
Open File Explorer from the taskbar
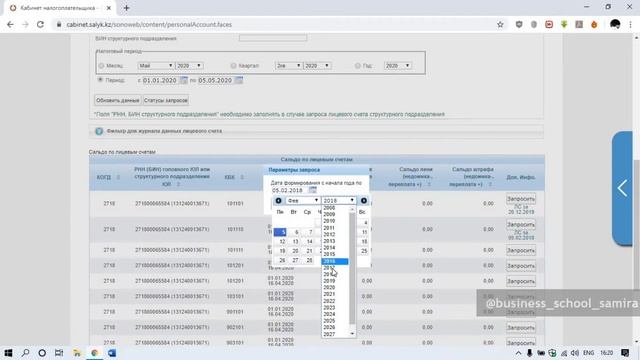[x=77, y=353]
